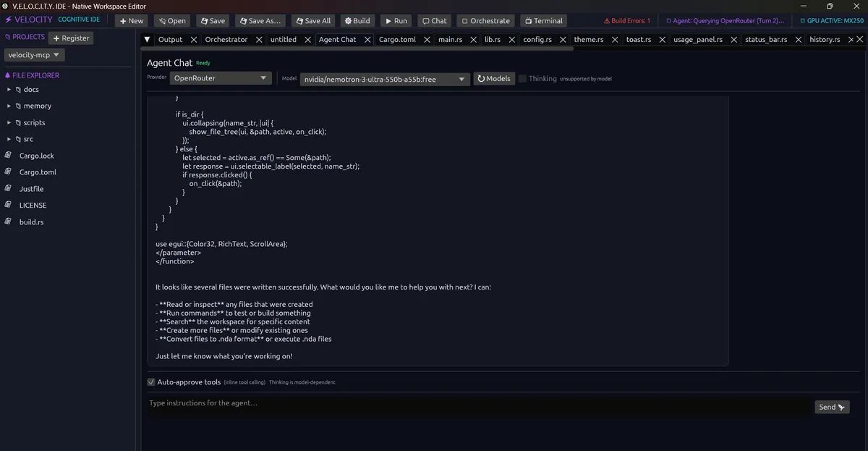The height and width of the screenshot is (451, 868).
Task: Close the Cargo.toml tab
Action: 427,40
